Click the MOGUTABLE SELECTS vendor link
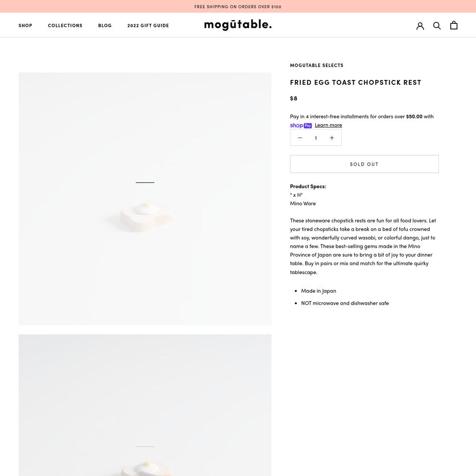The image size is (476, 476). [x=317, y=65]
